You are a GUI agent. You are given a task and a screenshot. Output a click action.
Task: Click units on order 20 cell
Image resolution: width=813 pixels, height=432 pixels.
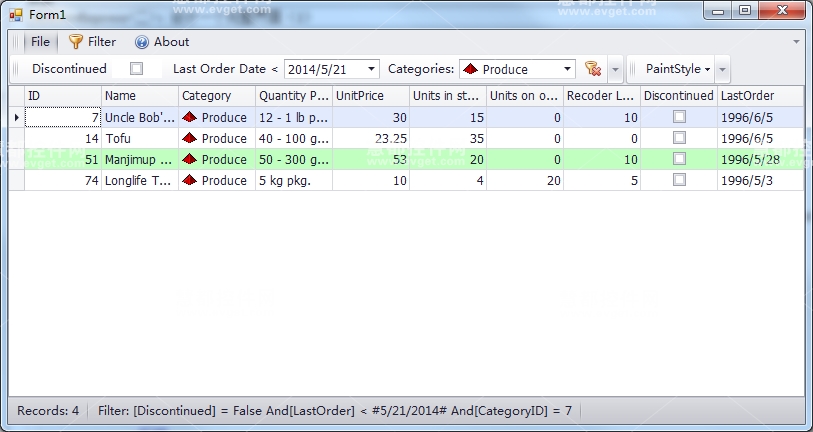coord(525,180)
